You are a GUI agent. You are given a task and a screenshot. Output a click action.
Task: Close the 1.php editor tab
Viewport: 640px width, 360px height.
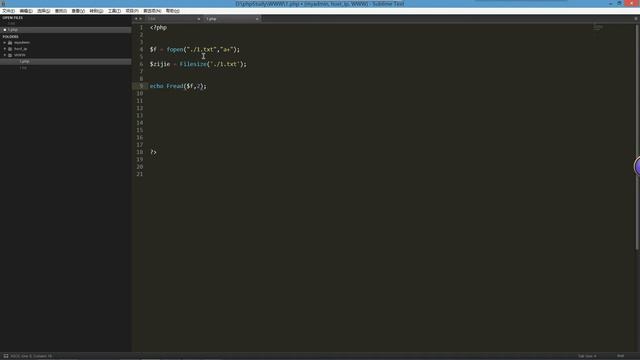point(257,19)
